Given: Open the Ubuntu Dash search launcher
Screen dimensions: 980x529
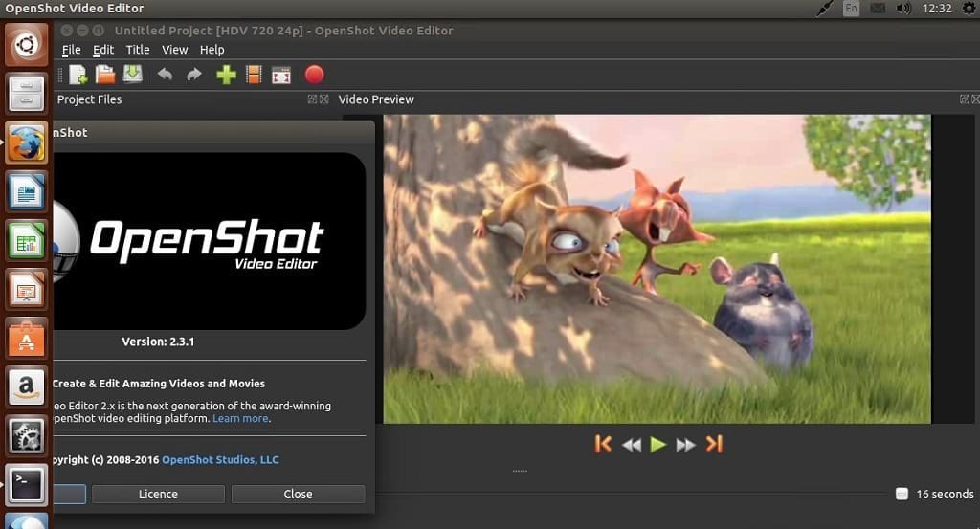Looking at the screenshot, I should pyautogui.click(x=26, y=44).
